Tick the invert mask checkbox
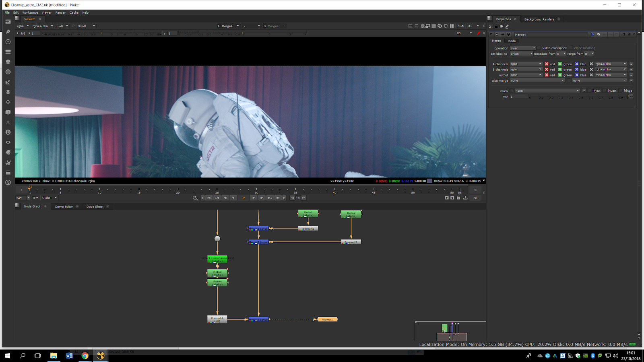This screenshot has width=644, height=362. click(605, 91)
